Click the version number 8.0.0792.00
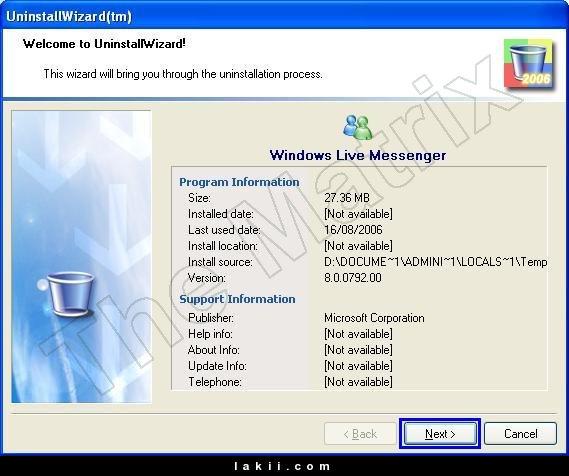569x476 pixels. [x=353, y=278]
